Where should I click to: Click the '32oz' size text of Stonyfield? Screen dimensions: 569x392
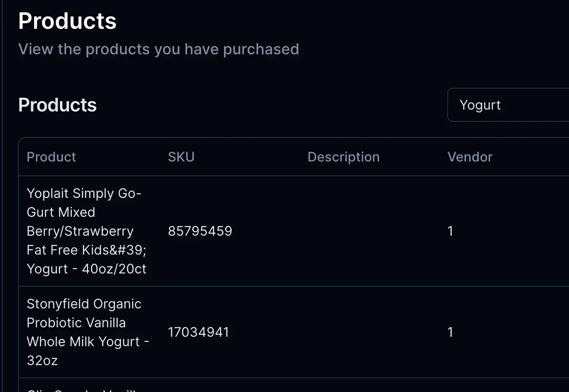(x=42, y=360)
